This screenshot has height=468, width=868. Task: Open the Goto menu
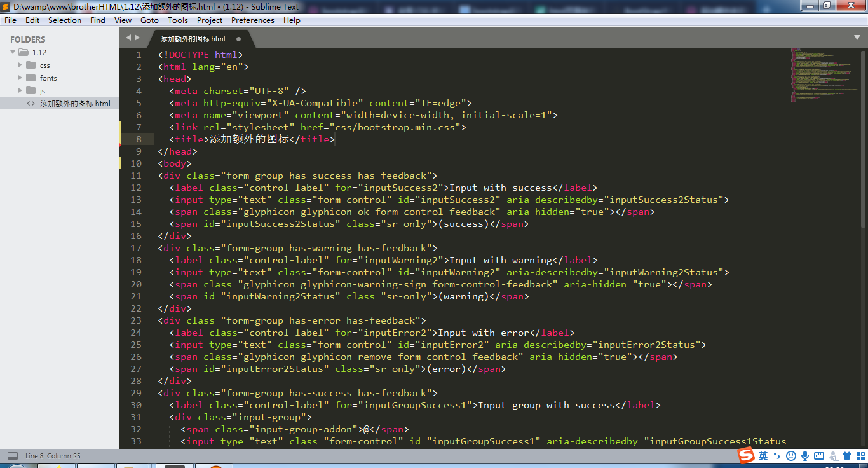pos(149,20)
